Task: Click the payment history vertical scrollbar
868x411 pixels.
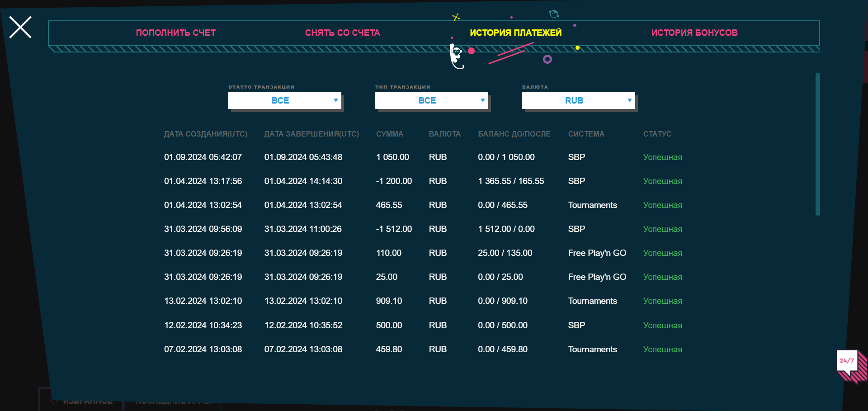Action: pos(818,144)
